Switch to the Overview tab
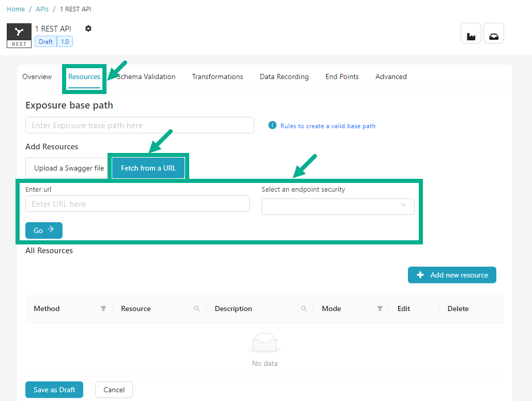532x401 pixels. [37, 76]
